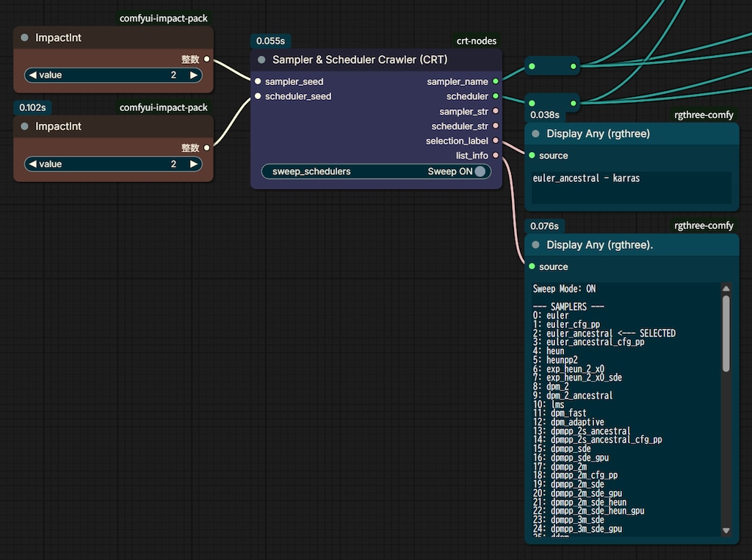Click the 0.076s badge above Display Any
Image resolution: width=752 pixels, height=560 pixels.
[x=544, y=226]
